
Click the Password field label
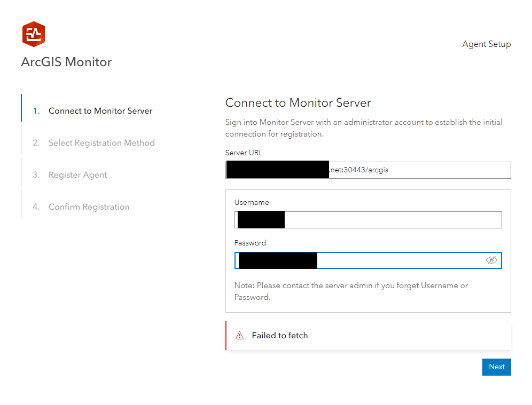[250, 243]
